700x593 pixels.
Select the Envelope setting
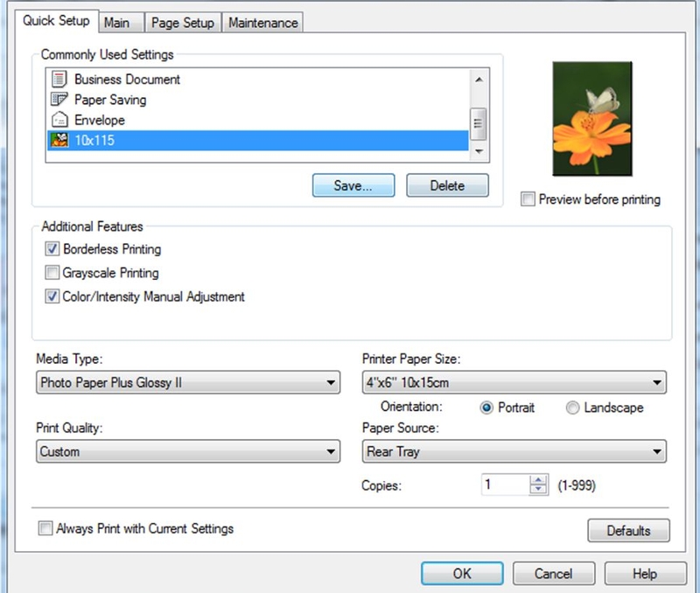click(257, 120)
